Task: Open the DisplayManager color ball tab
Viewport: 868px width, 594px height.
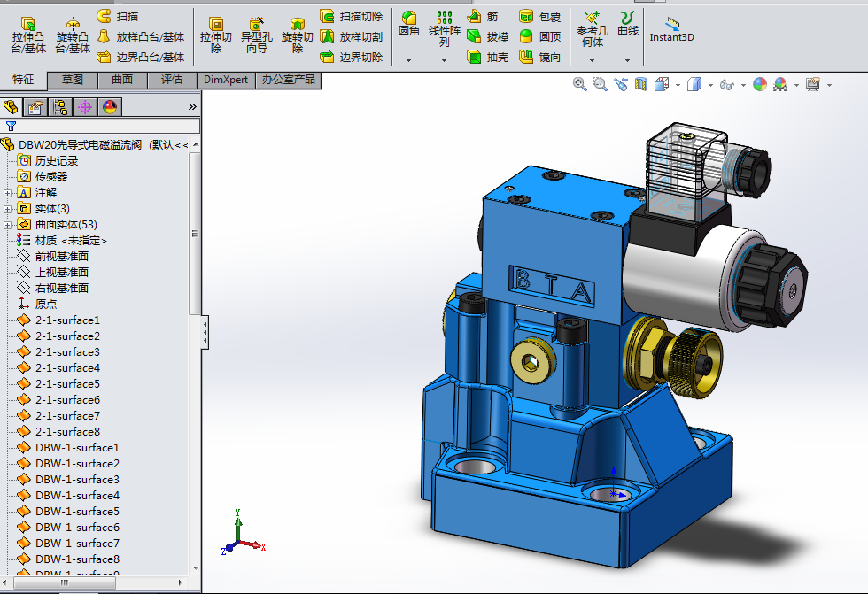Action: click(110, 107)
